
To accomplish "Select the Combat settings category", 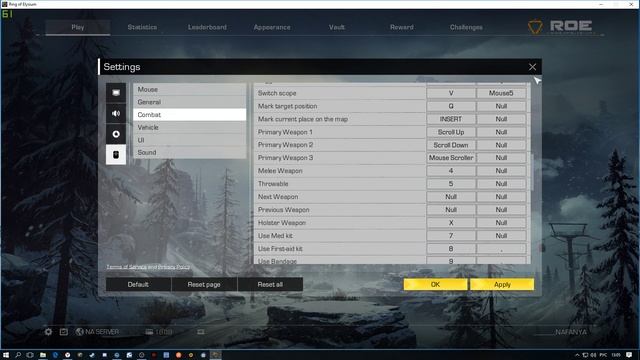I will [x=190, y=115].
